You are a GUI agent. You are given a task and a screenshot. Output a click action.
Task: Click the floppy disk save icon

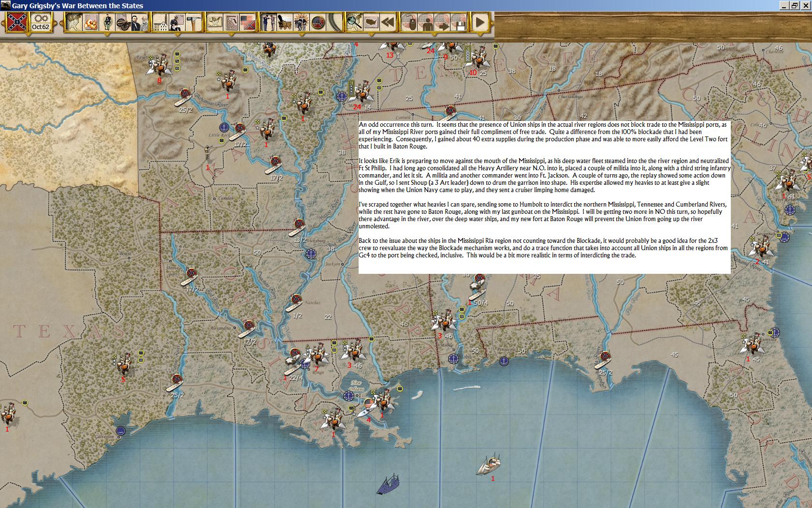pos(459,22)
